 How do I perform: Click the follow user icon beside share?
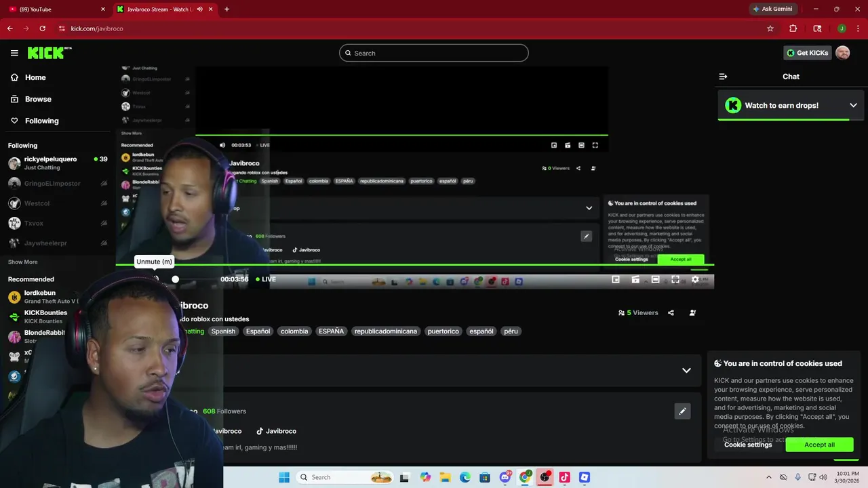692,312
